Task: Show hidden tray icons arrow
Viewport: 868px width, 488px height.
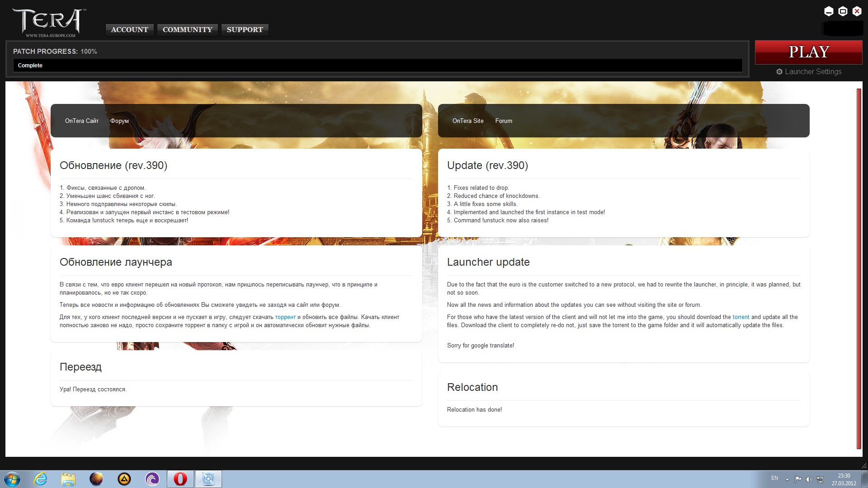Action: click(787, 479)
